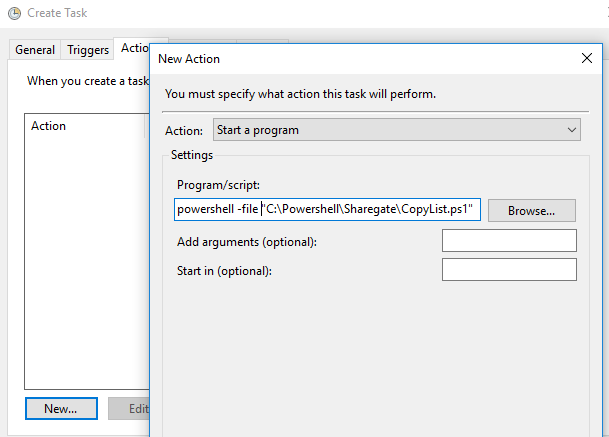Focus the Program/script text field

[x=327, y=209]
